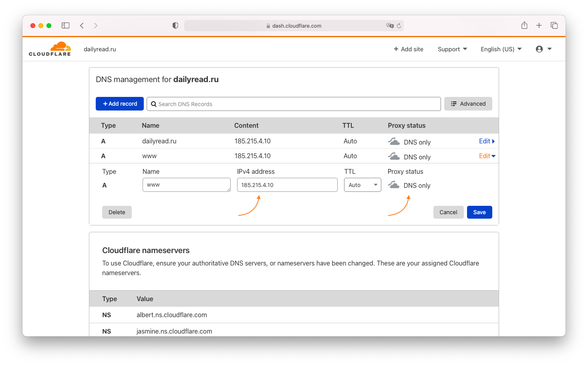Image resolution: width=588 pixels, height=366 pixels.
Task: Click the dailyread.ru site name in the header
Action: pyautogui.click(x=100, y=49)
